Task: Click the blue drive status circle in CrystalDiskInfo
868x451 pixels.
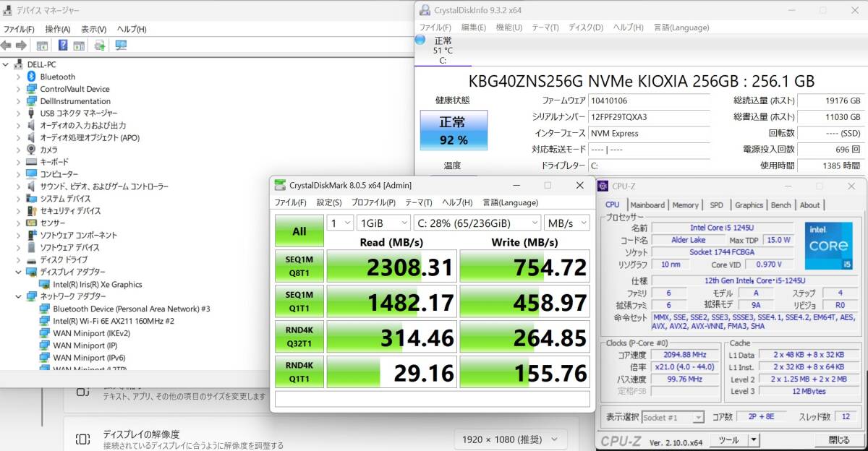Action: tap(420, 40)
